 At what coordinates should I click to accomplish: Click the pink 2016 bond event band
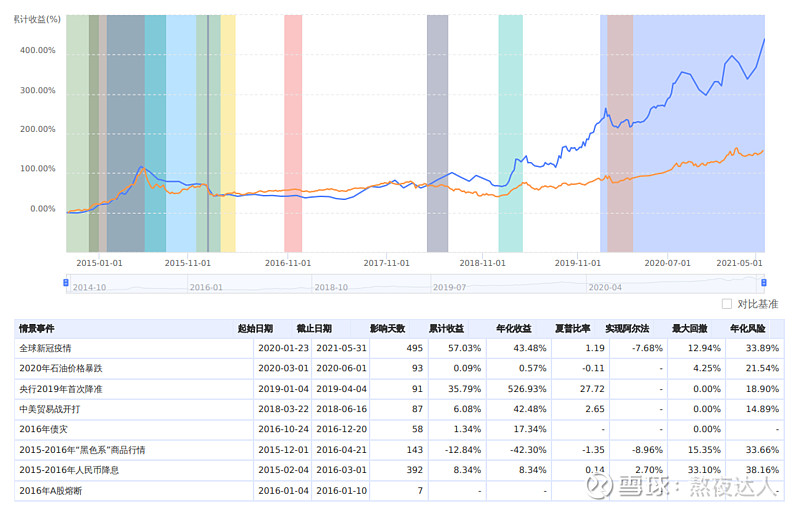click(293, 133)
